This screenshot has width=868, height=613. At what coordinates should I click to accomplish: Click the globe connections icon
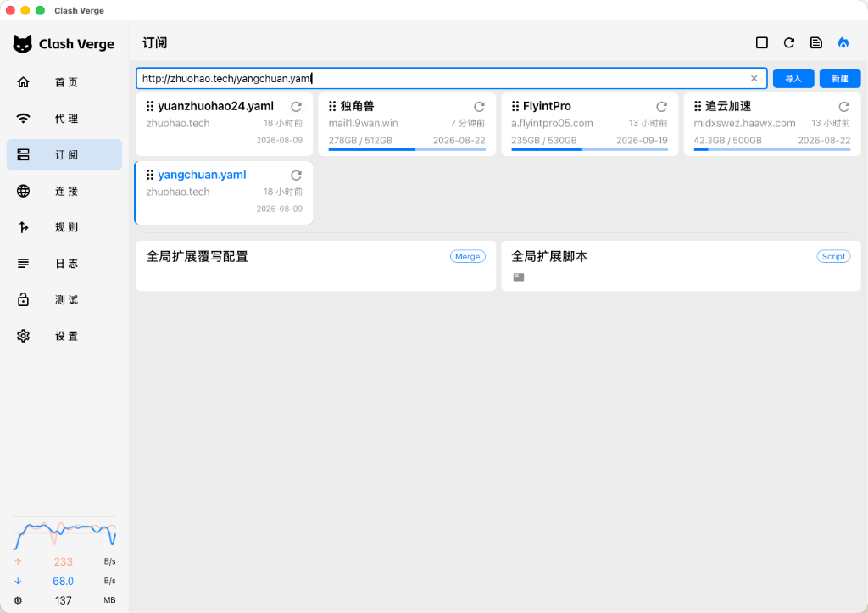pos(23,191)
